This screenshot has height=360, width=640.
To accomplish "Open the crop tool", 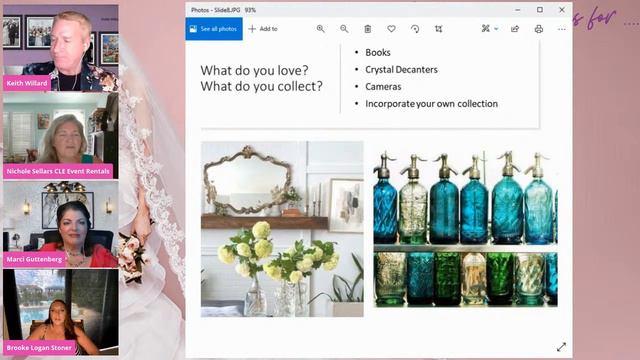I will coord(438,29).
